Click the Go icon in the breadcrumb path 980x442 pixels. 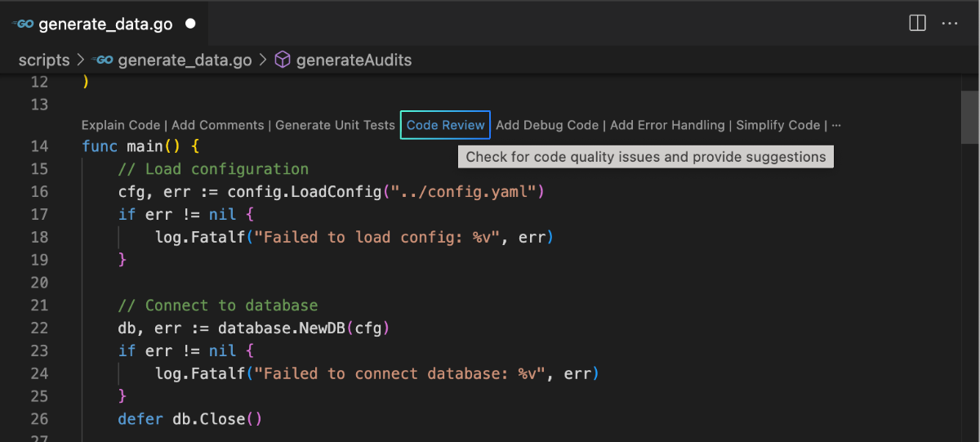point(103,60)
